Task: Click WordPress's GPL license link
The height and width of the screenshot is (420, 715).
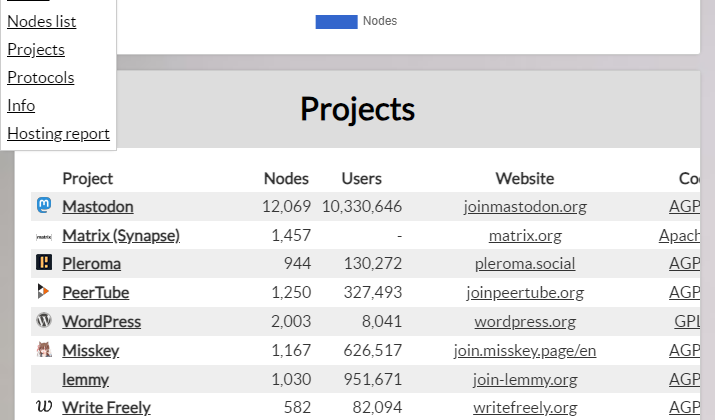Action: 687,321
